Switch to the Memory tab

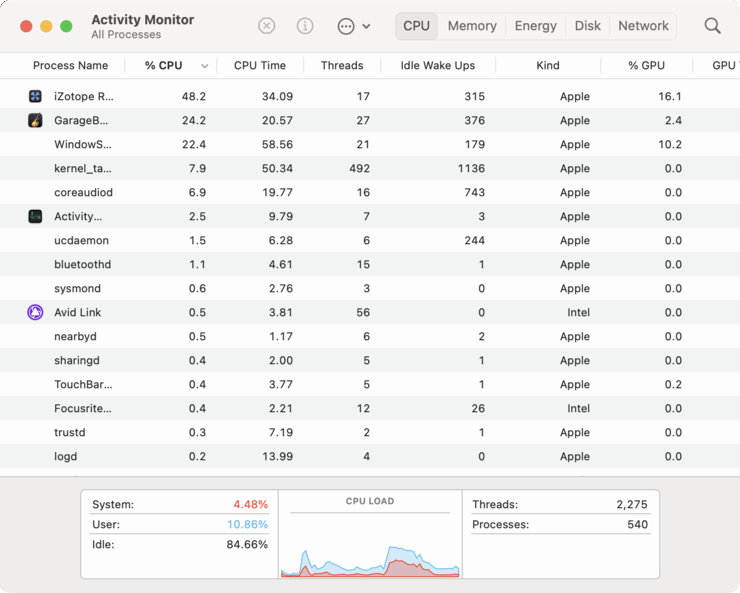pos(472,26)
